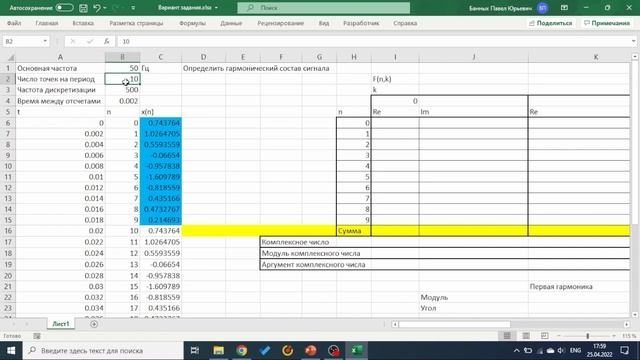Switch to Normal view icon

(507, 336)
